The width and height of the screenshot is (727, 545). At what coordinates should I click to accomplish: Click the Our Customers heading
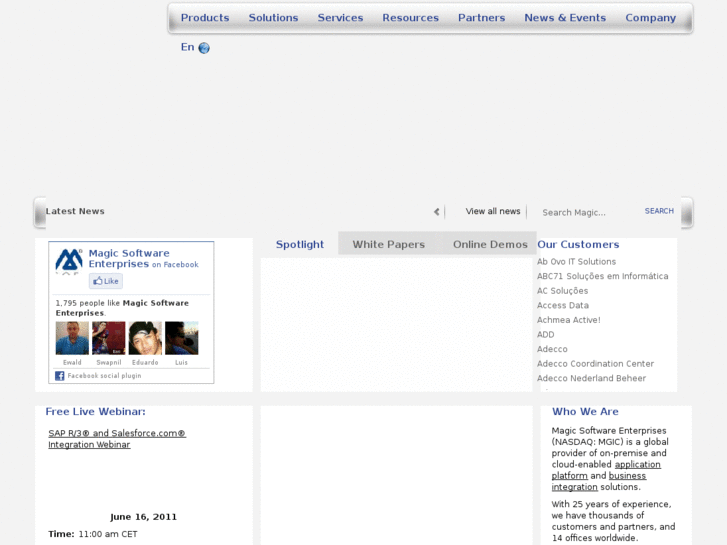point(578,244)
